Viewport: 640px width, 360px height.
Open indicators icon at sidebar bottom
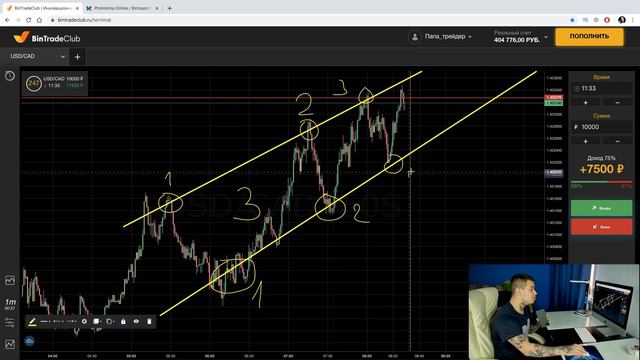(x=10, y=344)
